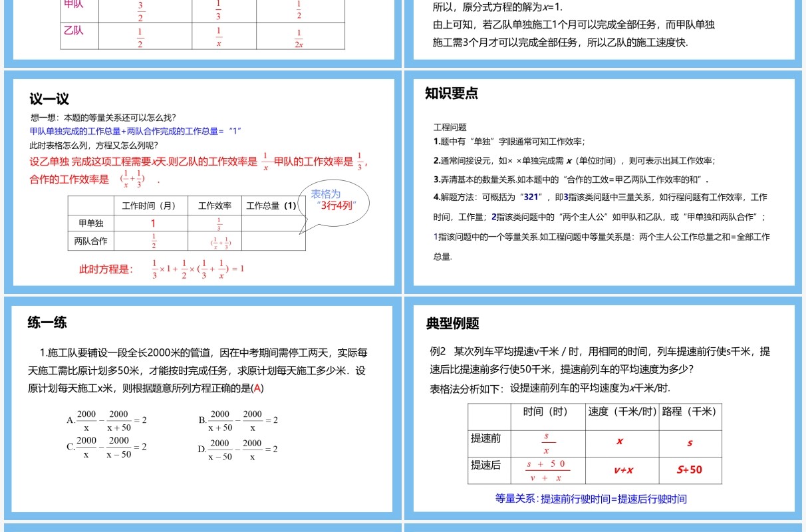Click the blue 等量关系 line below the table
806x532 pixels.
coord(591,499)
